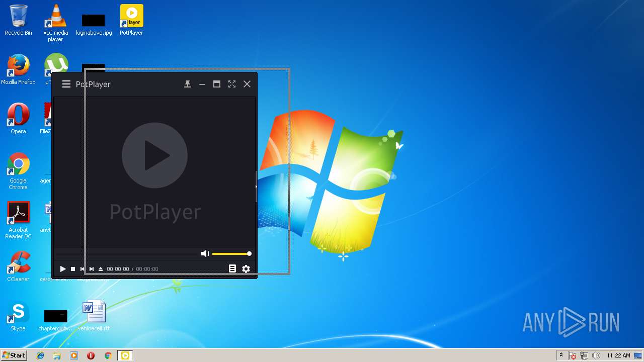Select the Google Chrome desktop shortcut
Image resolution: width=644 pixels, height=362 pixels.
[x=18, y=171]
